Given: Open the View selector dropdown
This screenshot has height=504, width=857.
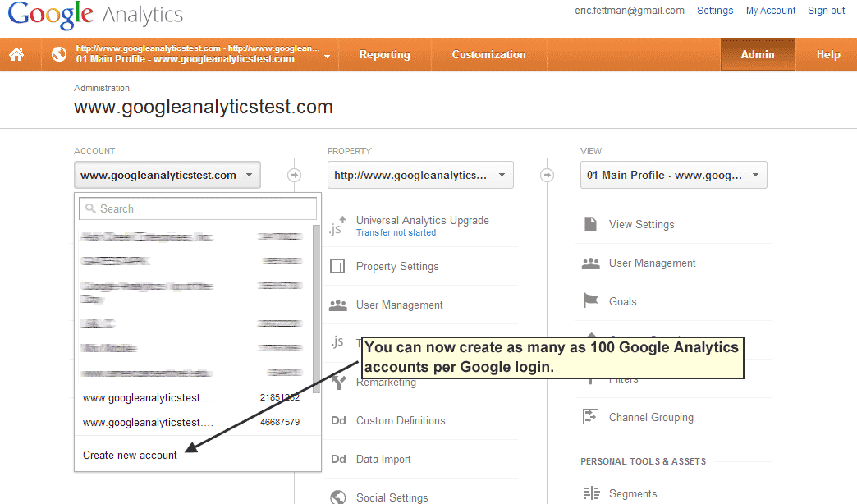Looking at the screenshot, I should click(x=673, y=175).
